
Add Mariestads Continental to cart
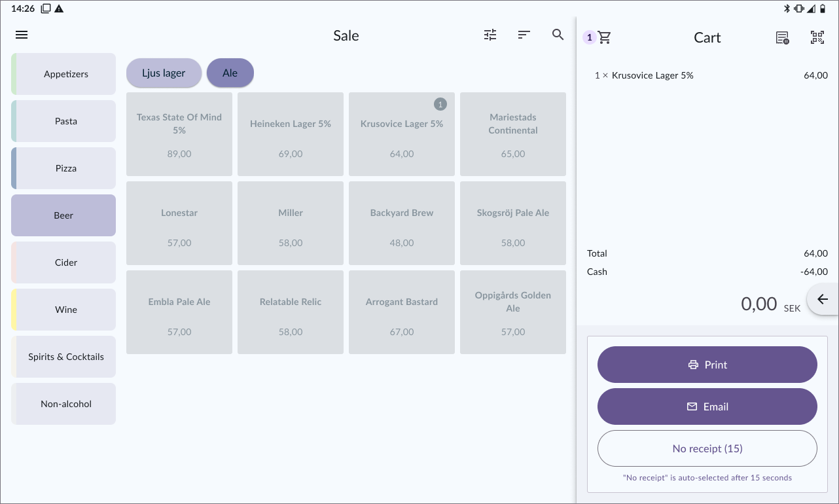click(x=513, y=134)
